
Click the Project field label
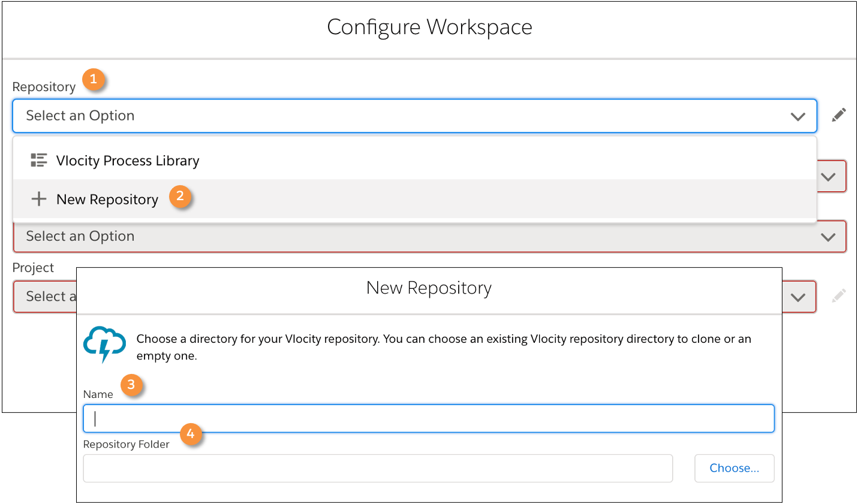[33, 268]
